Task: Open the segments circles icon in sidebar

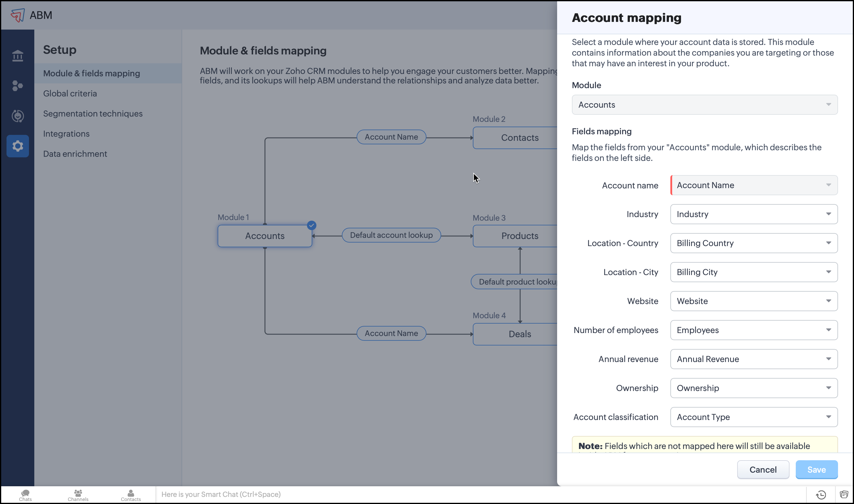Action: pos(18,86)
